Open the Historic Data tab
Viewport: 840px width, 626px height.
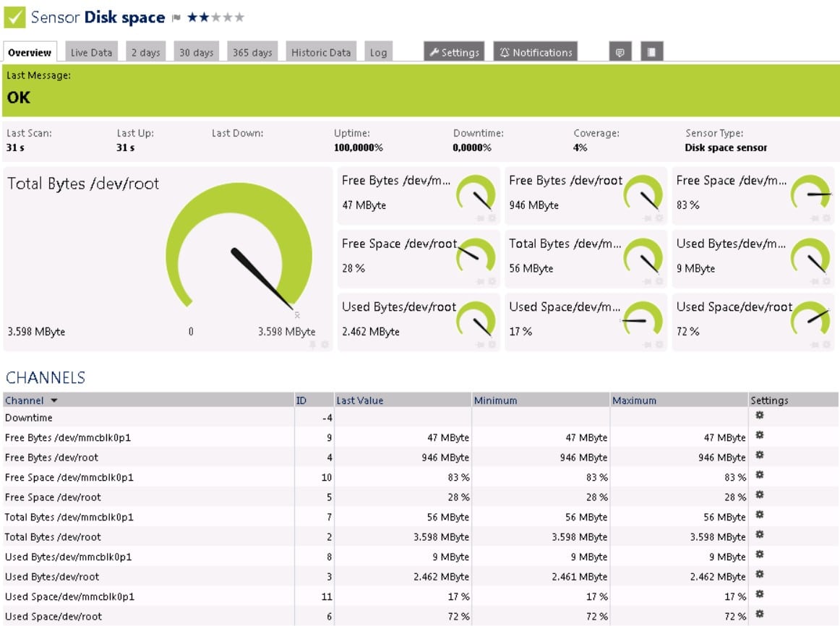321,52
